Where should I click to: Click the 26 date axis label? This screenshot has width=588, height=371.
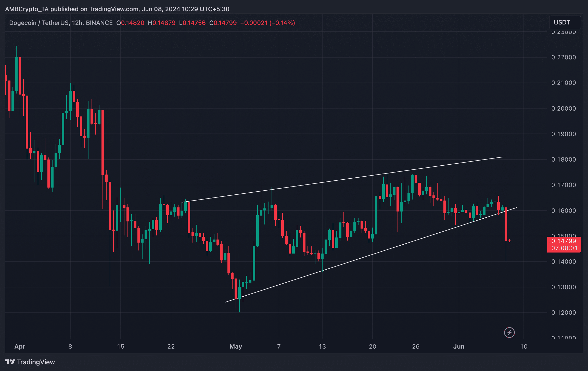[416, 347]
